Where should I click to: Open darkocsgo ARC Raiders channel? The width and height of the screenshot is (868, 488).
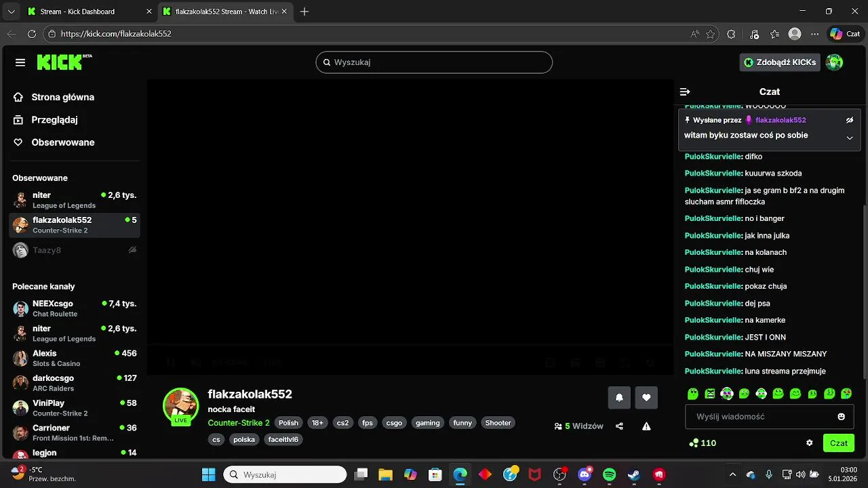(x=75, y=383)
